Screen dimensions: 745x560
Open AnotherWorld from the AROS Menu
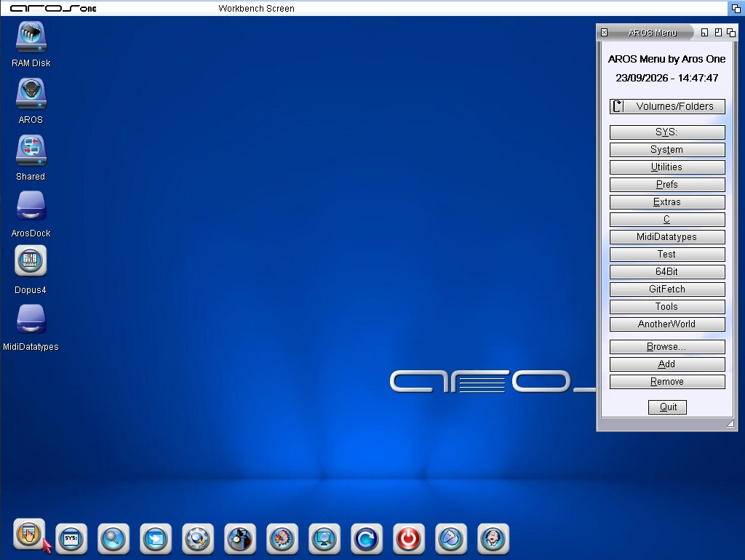667,324
